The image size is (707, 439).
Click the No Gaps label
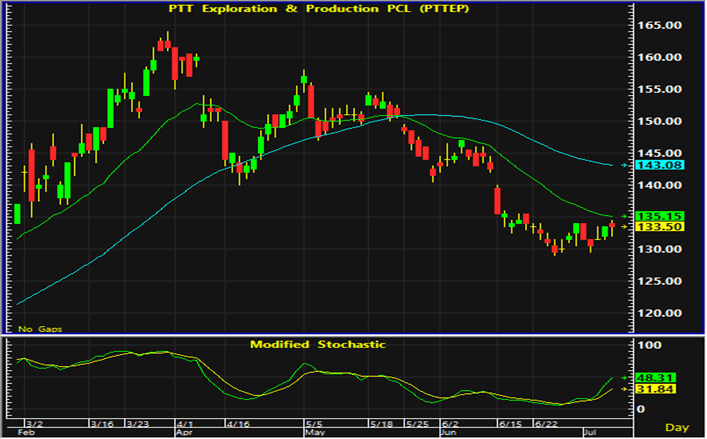(40, 329)
